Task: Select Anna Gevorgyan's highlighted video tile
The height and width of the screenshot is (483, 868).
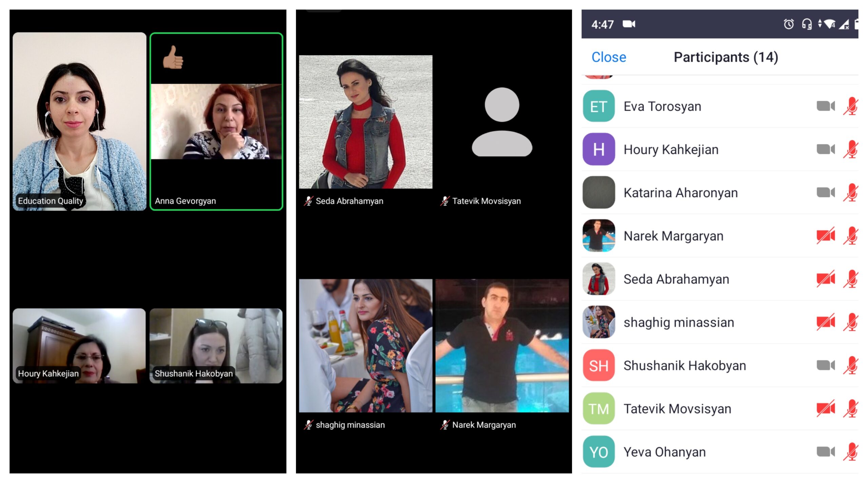Action: (216, 121)
